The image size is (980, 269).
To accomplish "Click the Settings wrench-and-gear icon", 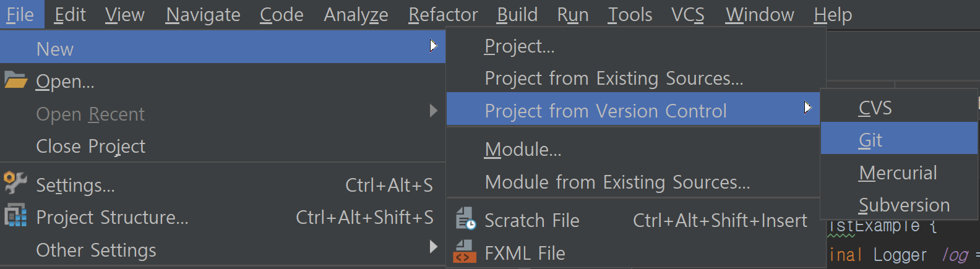I will tap(15, 183).
